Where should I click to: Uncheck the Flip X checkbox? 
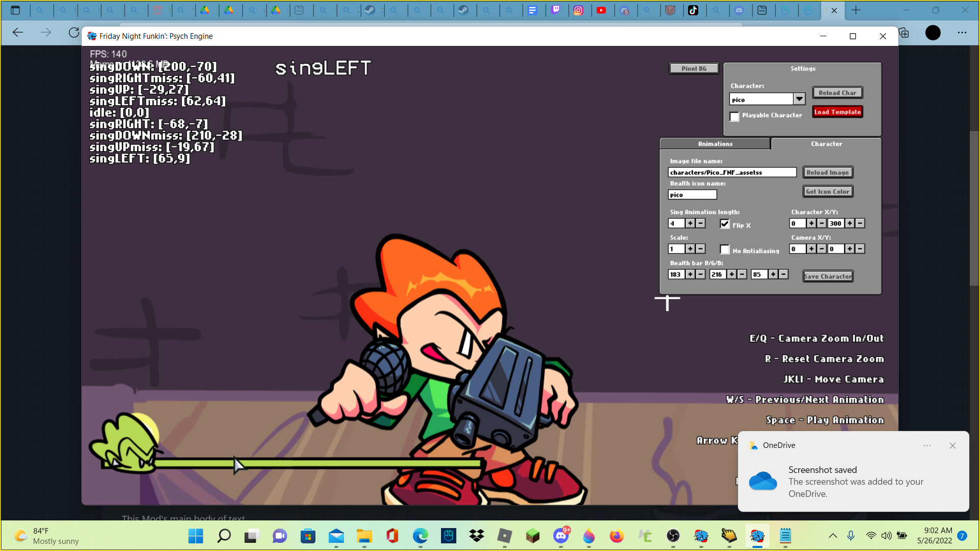725,223
